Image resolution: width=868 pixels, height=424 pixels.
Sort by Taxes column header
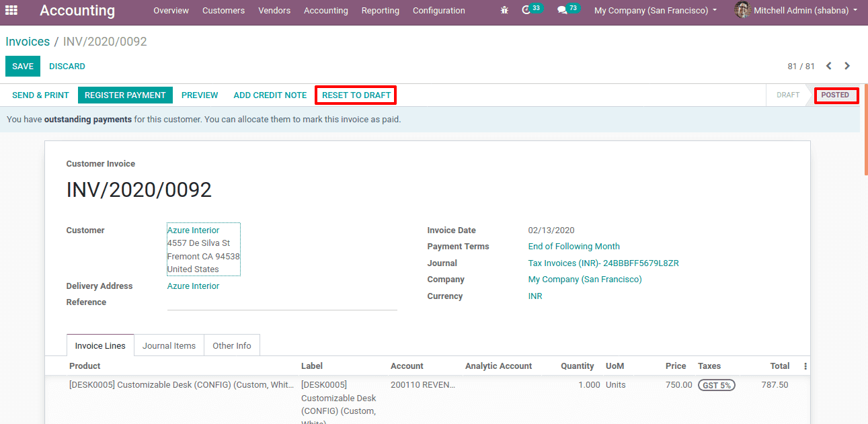[x=709, y=366]
